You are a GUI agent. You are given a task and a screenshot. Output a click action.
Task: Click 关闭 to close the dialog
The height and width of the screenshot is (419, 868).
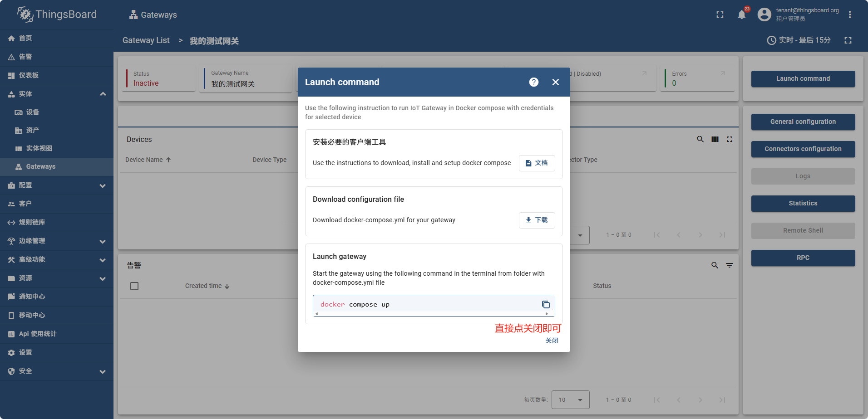pos(552,341)
